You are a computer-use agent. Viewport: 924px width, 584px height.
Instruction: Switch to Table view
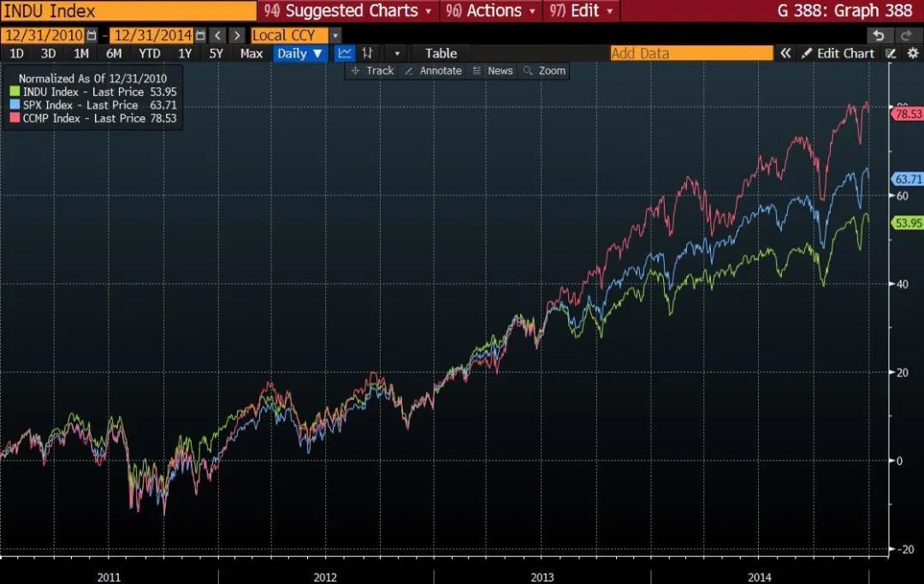click(441, 54)
